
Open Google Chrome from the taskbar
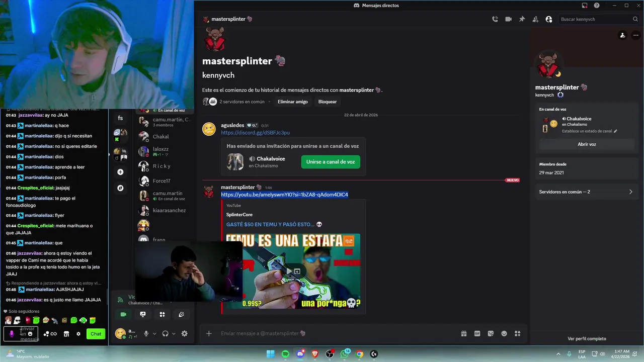[359, 354]
